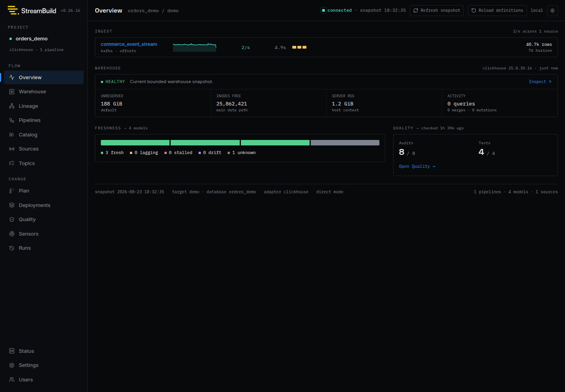Screen dimensions: 565x392
Task: Click the Sensors radar icon
Action: pos(12,234)
